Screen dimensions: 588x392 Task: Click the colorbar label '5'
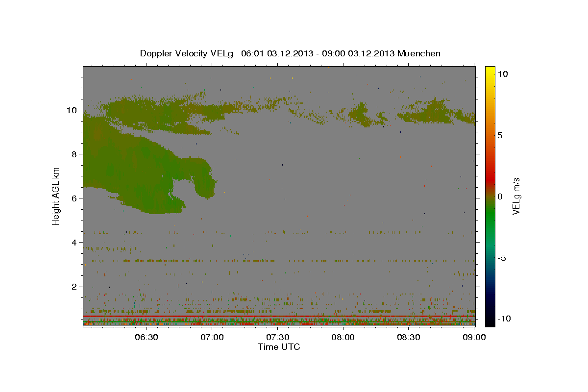pos(500,135)
